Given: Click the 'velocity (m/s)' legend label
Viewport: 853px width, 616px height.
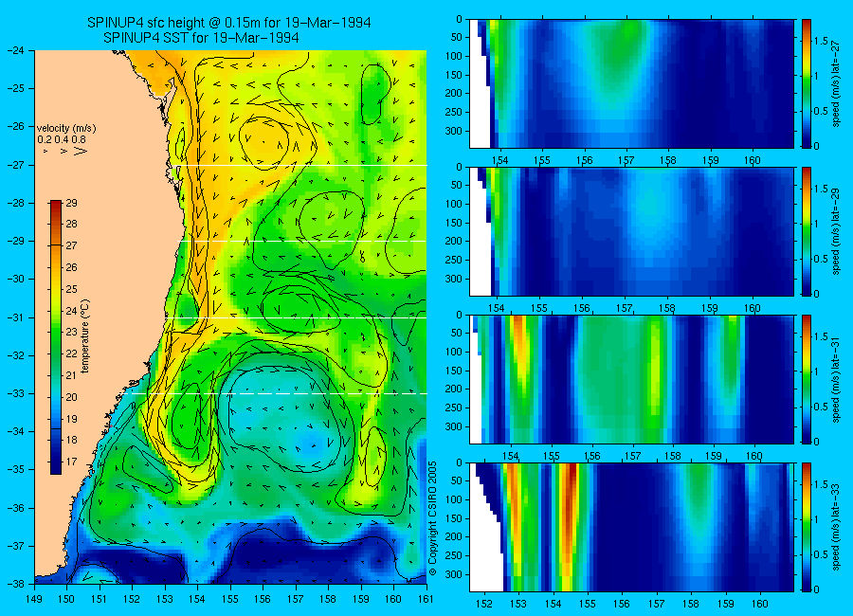Looking at the screenshot, I should coord(66,129).
